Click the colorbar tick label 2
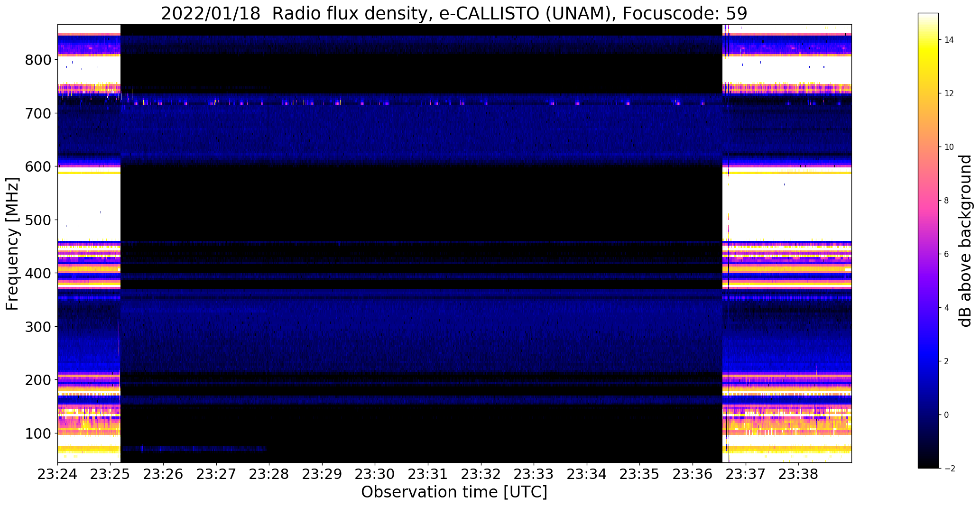Viewport: 980px width, 506px height. click(x=947, y=361)
